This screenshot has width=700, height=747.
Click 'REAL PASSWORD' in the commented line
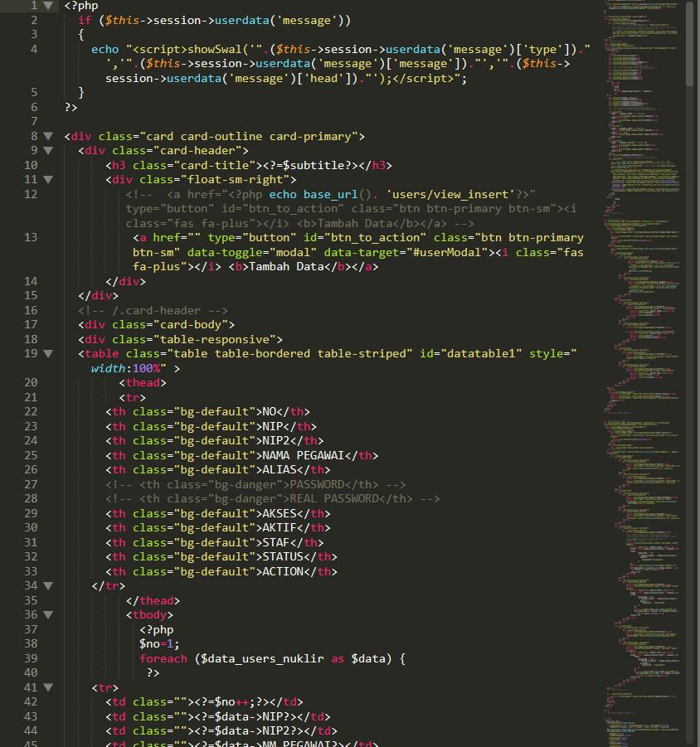coord(334,499)
